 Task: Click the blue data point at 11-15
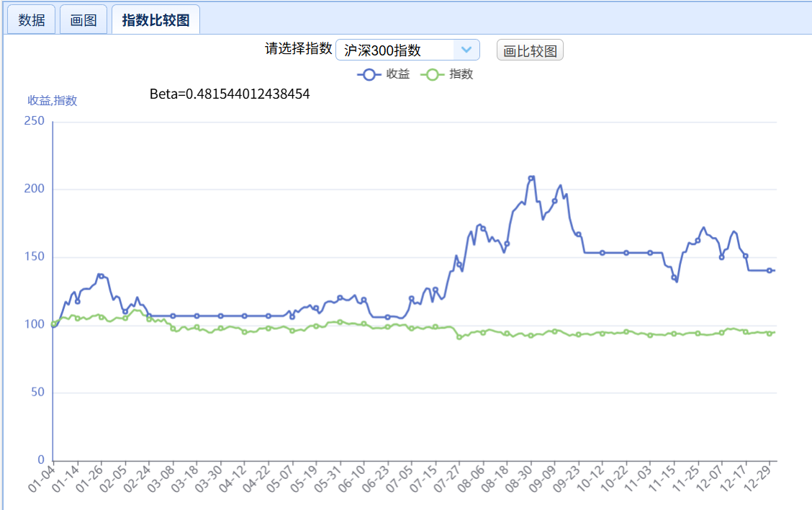(x=675, y=277)
